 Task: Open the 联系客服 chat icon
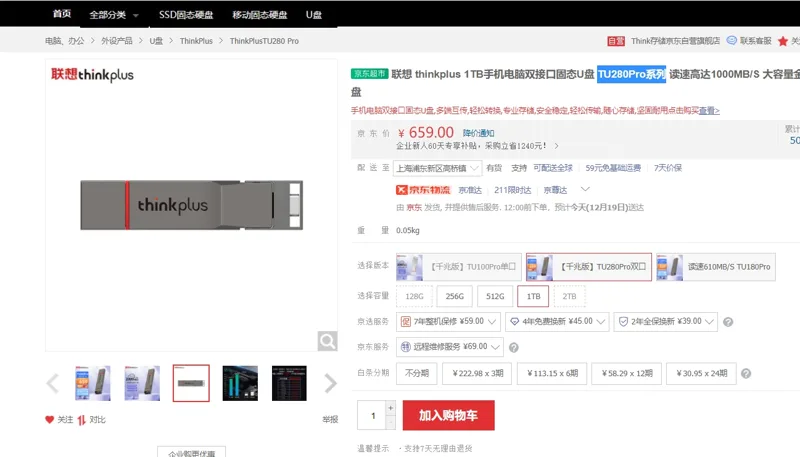coord(732,41)
